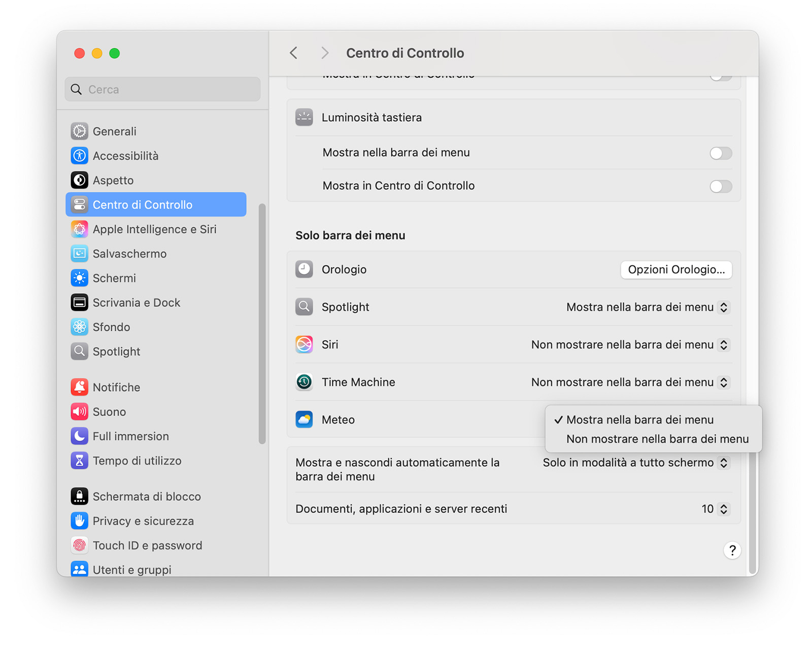This screenshot has height=656, width=812.
Task: Click the Privacy e sicurezza hand icon
Action: pyautogui.click(x=79, y=521)
